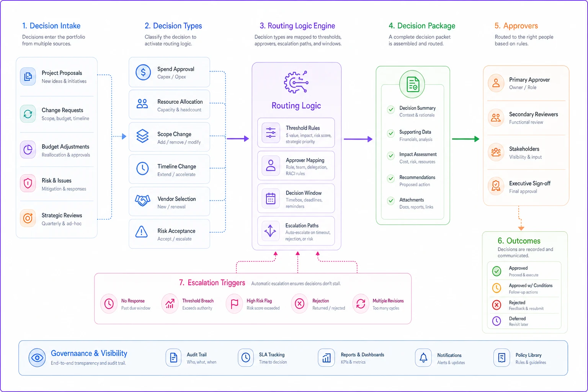Click the Strategic Reviews target icon
Viewport: 588px width, 392px height.
(28, 218)
